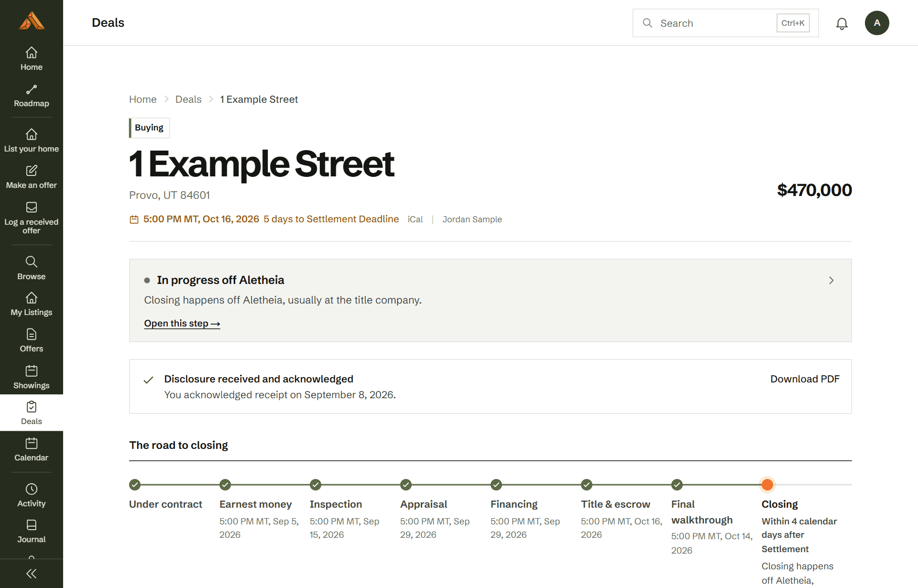Open Activity in sidebar
918x588 pixels.
pos(32,495)
